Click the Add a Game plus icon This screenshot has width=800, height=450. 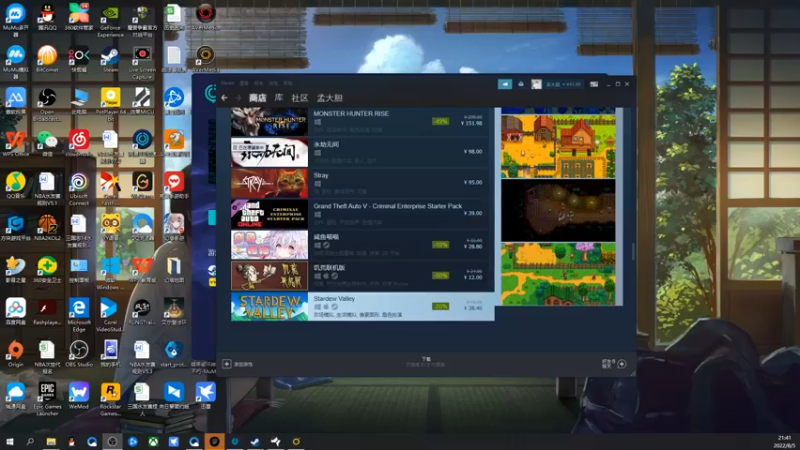tap(227, 364)
